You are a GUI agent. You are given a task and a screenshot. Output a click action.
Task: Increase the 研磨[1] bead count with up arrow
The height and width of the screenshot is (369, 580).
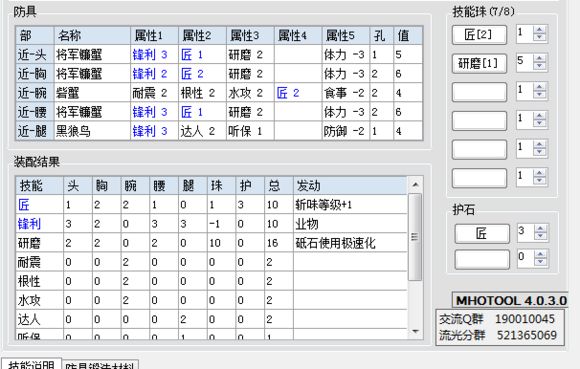(x=540, y=58)
